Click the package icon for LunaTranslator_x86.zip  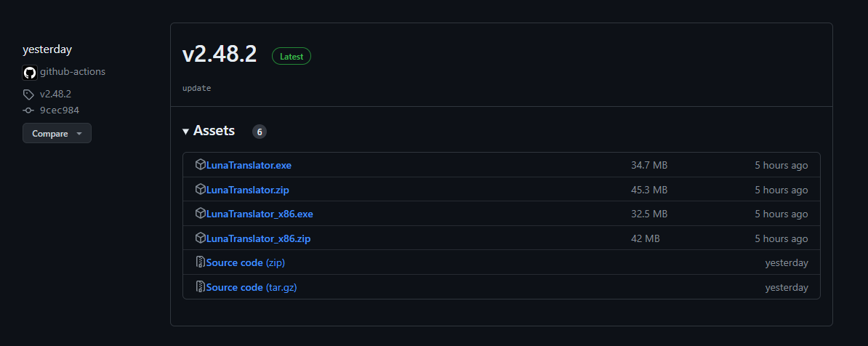click(201, 238)
